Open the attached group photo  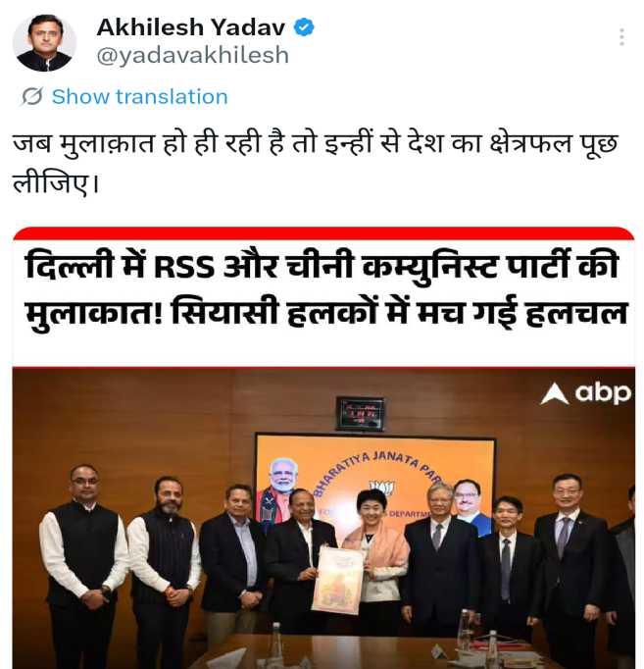tap(323, 518)
